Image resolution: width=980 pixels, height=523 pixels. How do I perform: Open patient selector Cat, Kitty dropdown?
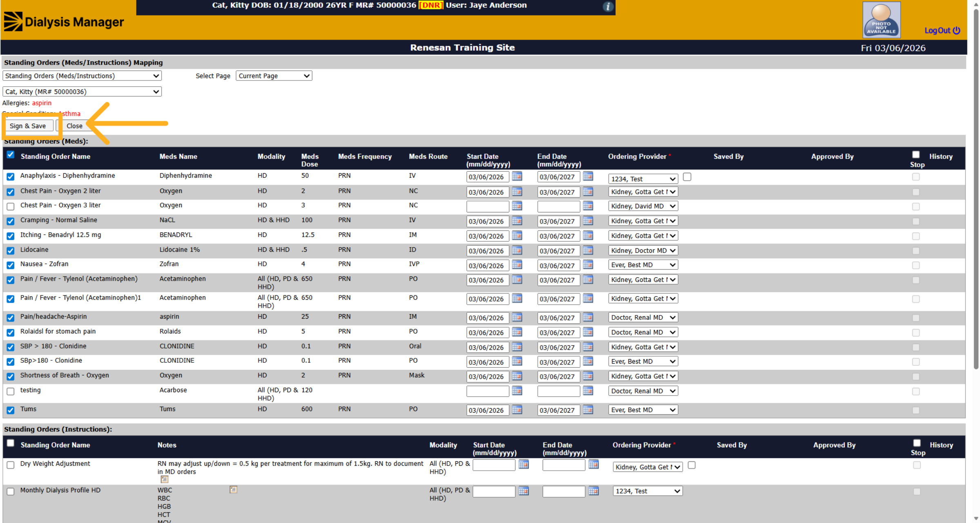pyautogui.click(x=82, y=92)
